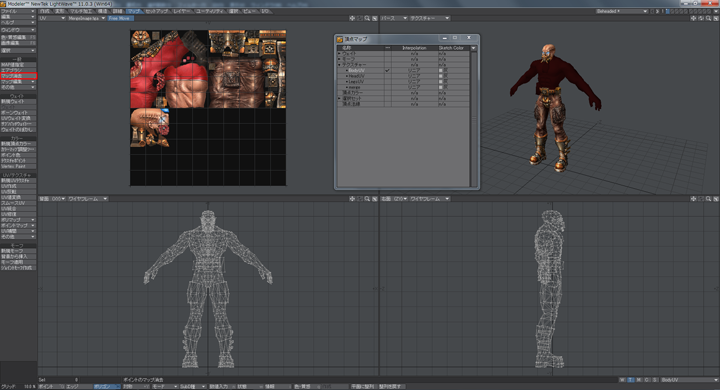The height and width of the screenshot is (390, 720).
Task: Switch to セットアップ tab
Action: pyautogui.click(x=157, y=11)
